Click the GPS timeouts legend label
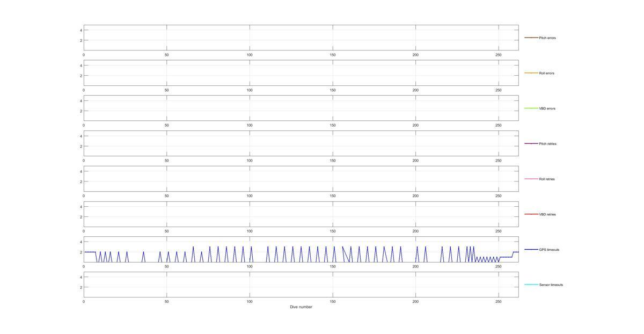 pos(550,250)
